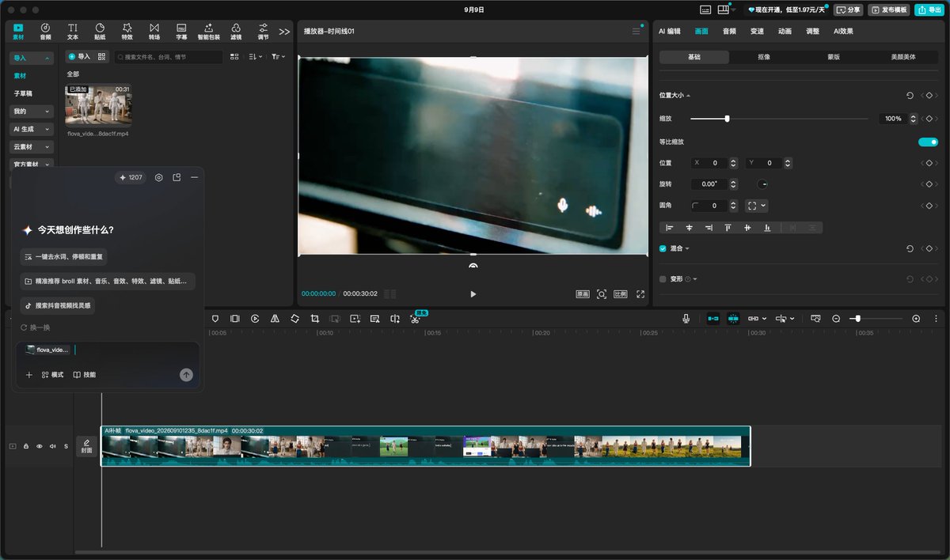
Task: Expand the 云素材 cloud material section
Action: [x=32, y=147]
